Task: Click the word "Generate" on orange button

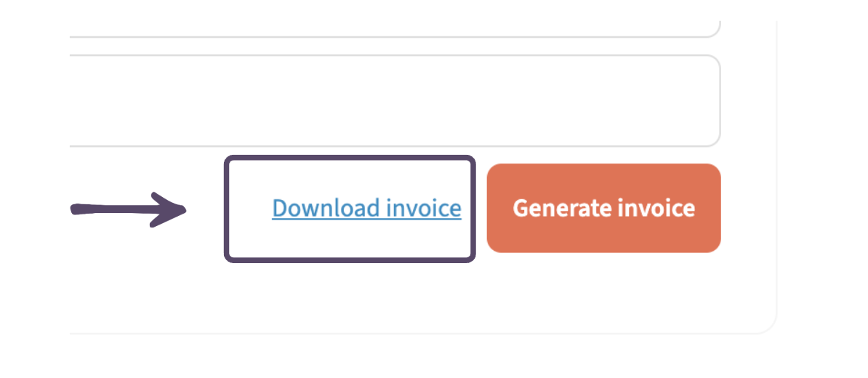Action: pos(558,208)
